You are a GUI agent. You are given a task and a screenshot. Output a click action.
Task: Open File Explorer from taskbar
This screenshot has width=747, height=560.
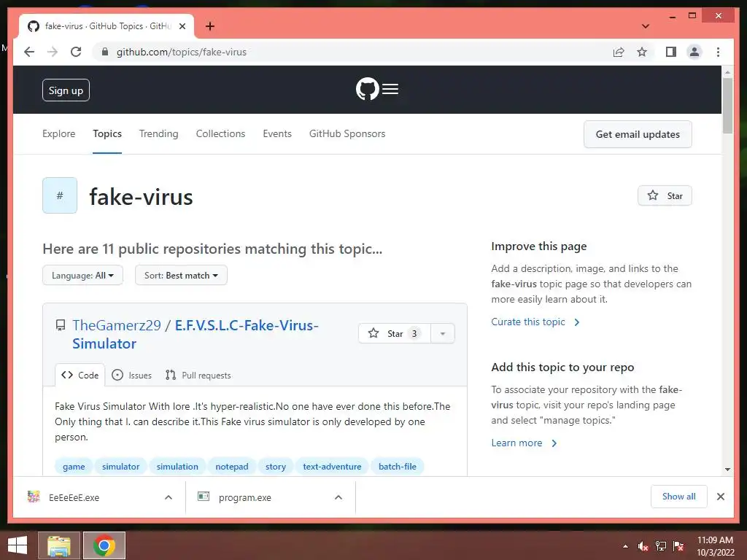59,545
